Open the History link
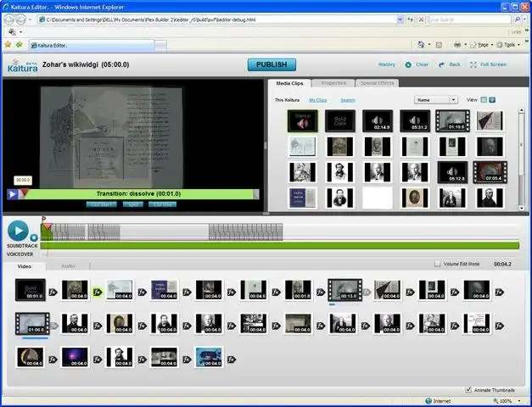The image size is (532, 407). point(387,64)
